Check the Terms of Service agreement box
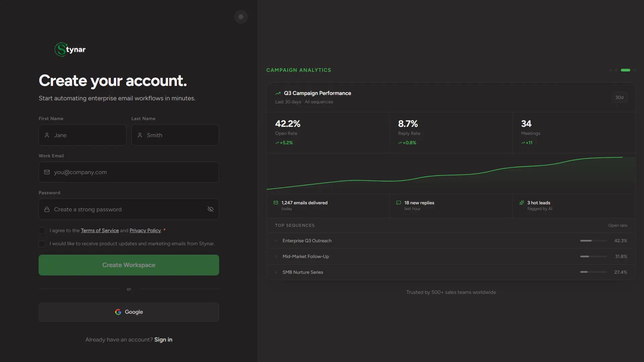Image resolution: width=644 pixels, height=362 pixels. tap(42, 230)
